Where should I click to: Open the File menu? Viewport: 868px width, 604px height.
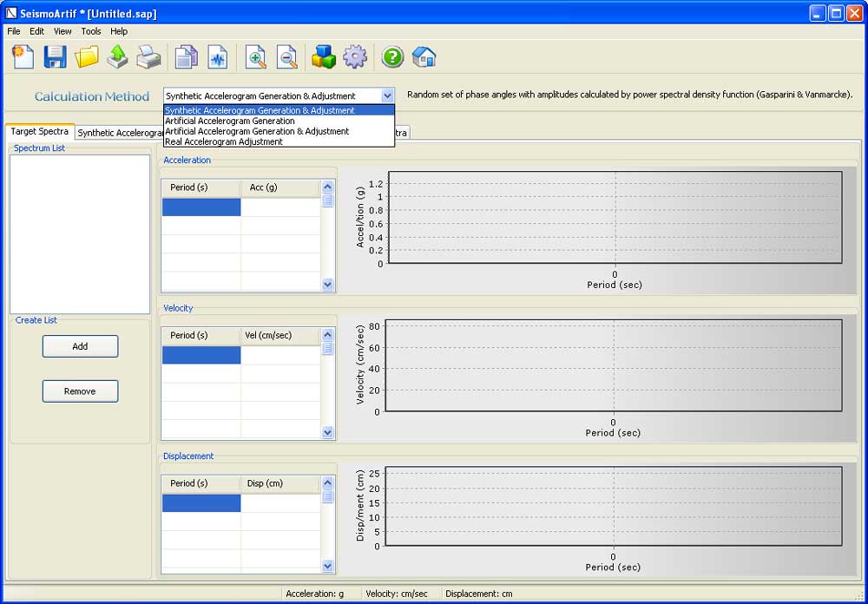(x=14, y=31)
